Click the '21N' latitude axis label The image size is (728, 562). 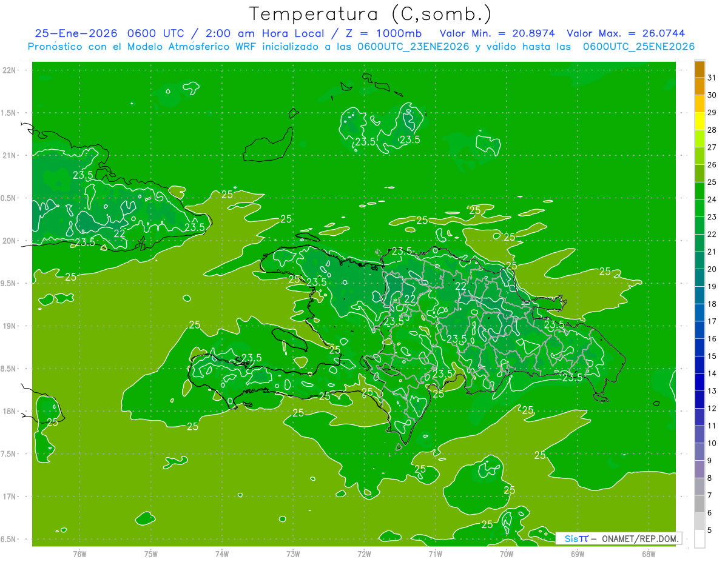(x=10, y=156)
